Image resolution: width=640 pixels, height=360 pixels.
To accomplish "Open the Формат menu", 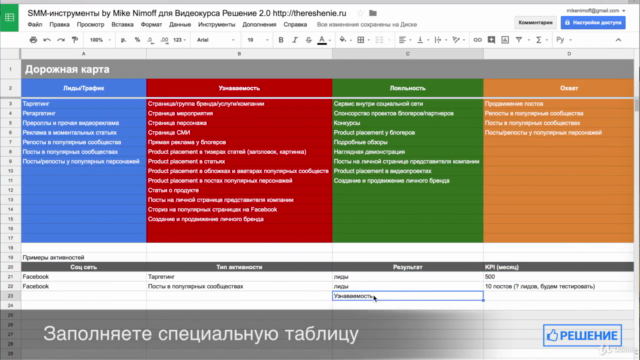I will (151, 24).
